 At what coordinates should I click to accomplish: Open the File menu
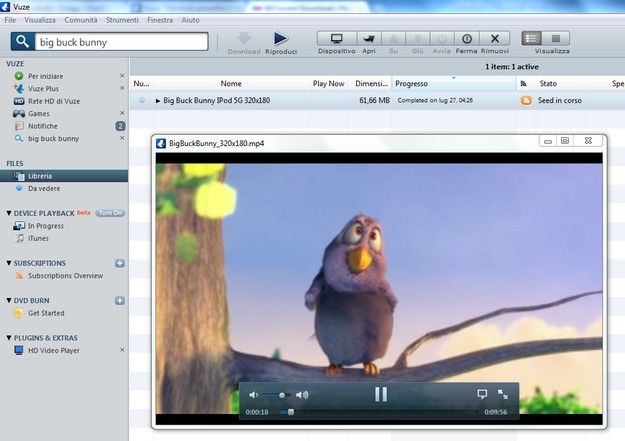pos(10,20)
